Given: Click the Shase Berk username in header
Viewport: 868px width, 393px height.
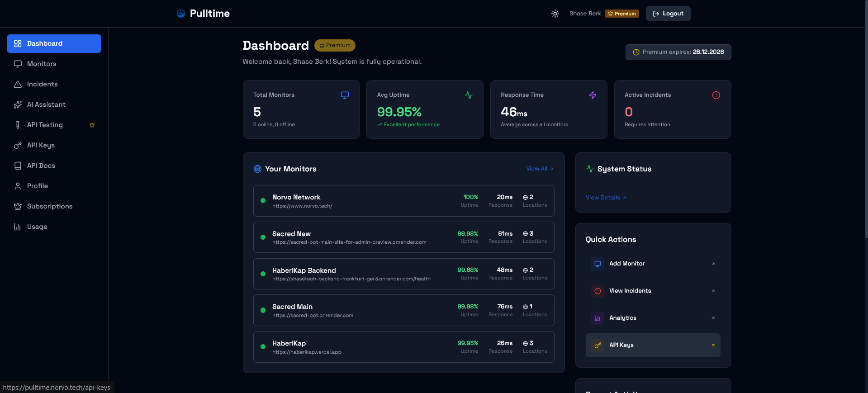Looking at the screenshot, I should [585, 14].
